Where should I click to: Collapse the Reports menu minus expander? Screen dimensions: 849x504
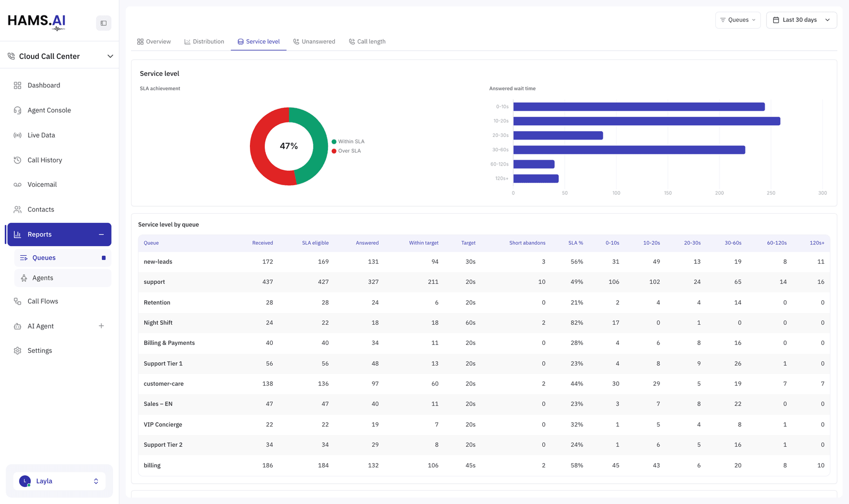[x=101, y=234]
